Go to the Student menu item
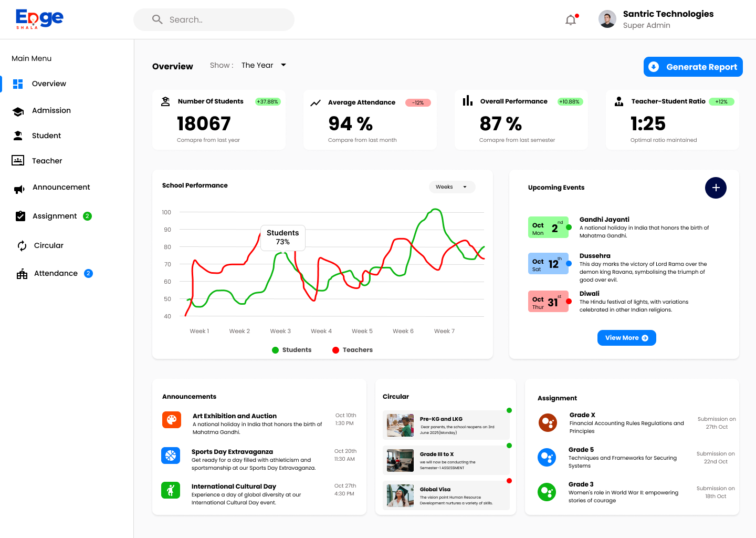Screen dimensions: 756x538 [46, 136]
